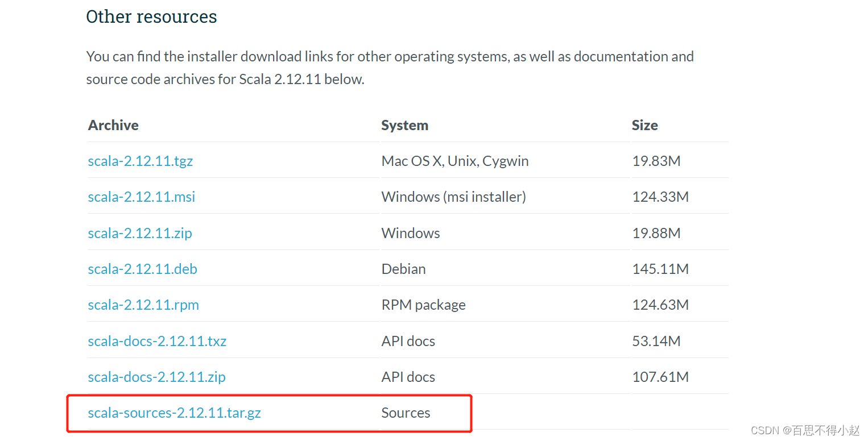Click the Other resources heading
Viewport: 868px width, 441px height.
(x=151, y=16)
